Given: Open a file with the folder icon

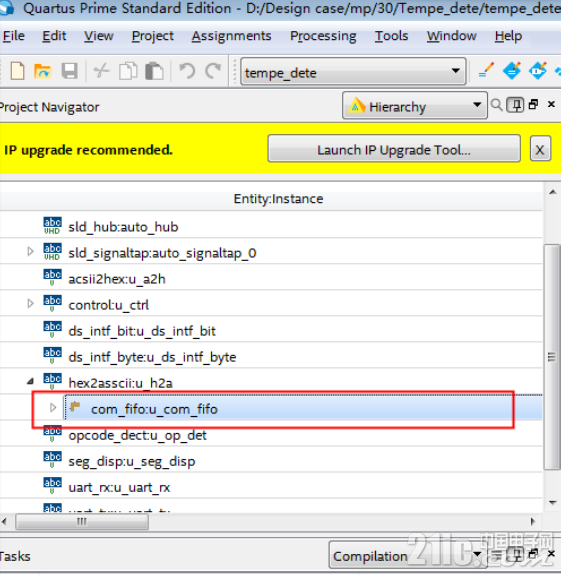Looking at the screenshot, I should tap(43, 71).
